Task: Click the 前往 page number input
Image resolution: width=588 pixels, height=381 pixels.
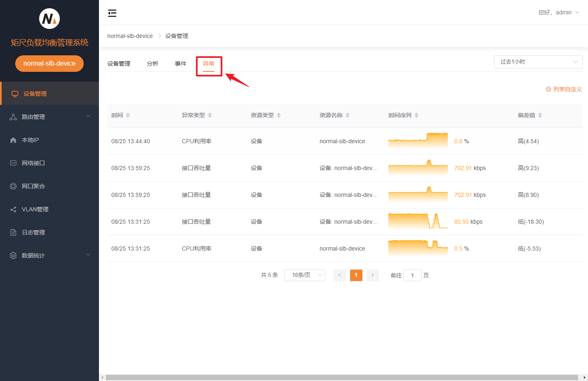Action: tap(412, 275)
